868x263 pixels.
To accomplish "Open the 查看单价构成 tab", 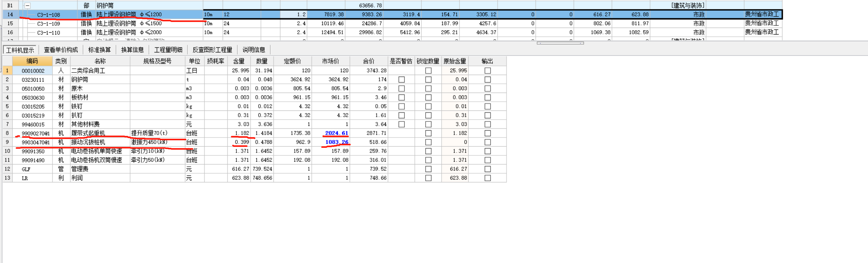I will point(61,50).
